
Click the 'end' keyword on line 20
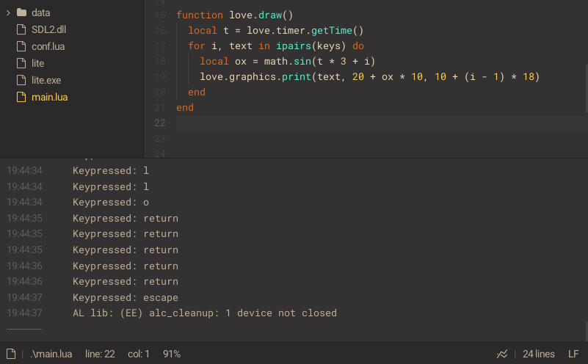[197, 92]
